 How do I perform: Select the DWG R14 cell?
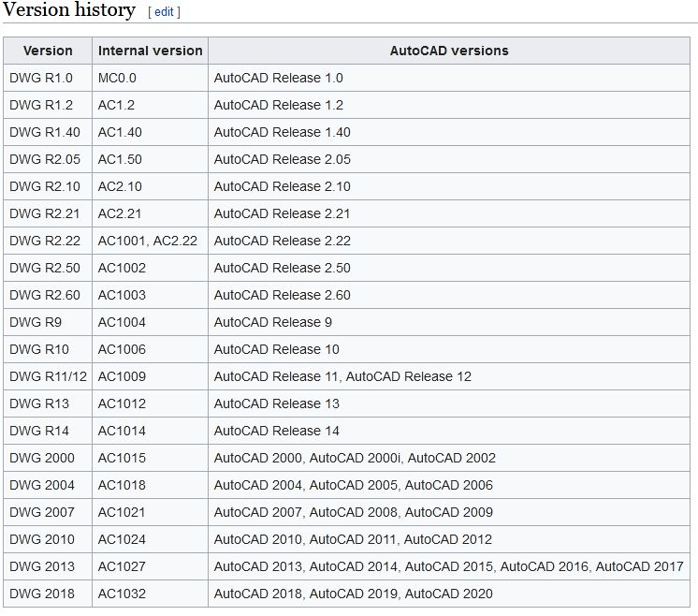click(48, 432)
